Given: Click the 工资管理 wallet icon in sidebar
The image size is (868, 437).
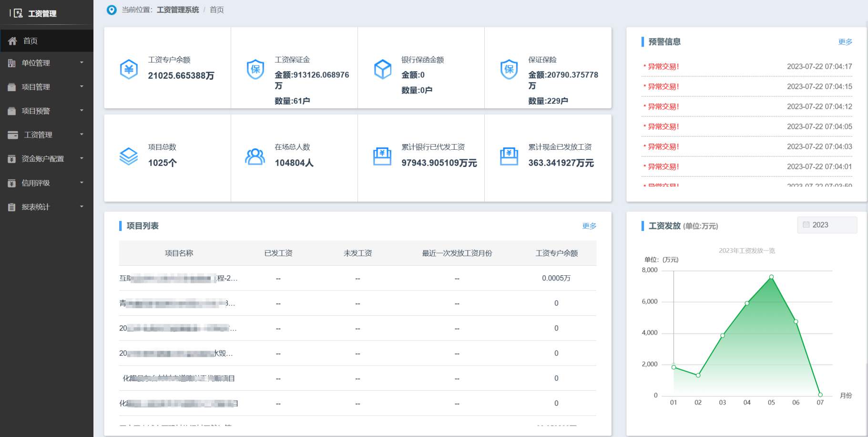Looking at the screenshot, I should tap(11, 135).
